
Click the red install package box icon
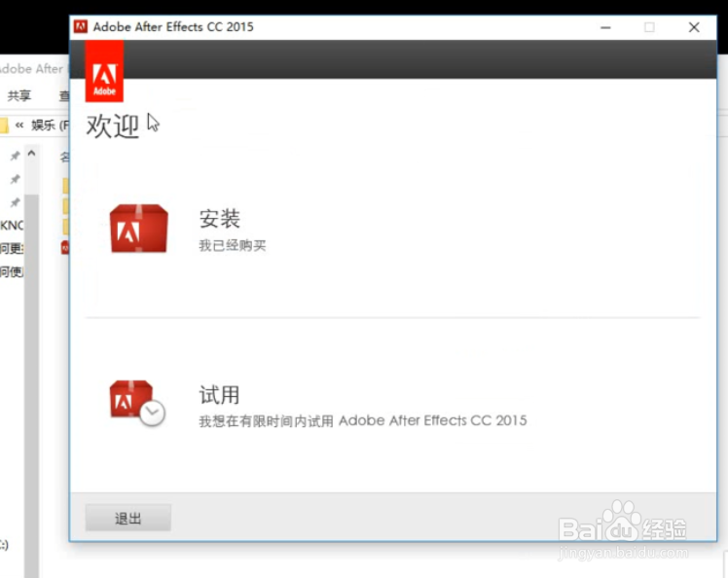(139, 229)
